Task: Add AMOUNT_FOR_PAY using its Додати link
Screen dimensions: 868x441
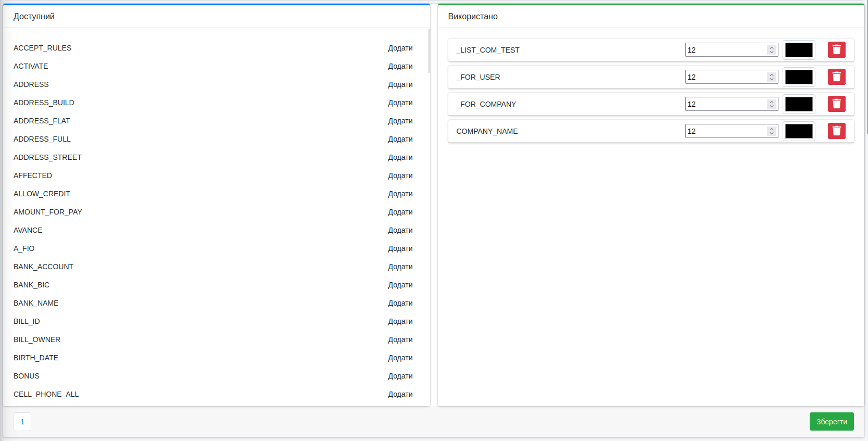Action: click(x=400, y=212)
